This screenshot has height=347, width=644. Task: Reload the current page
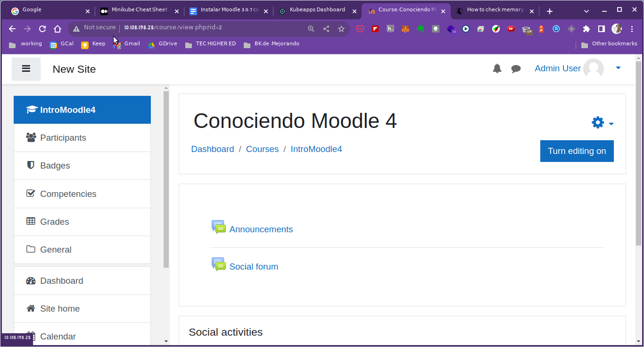pos(42,29)
